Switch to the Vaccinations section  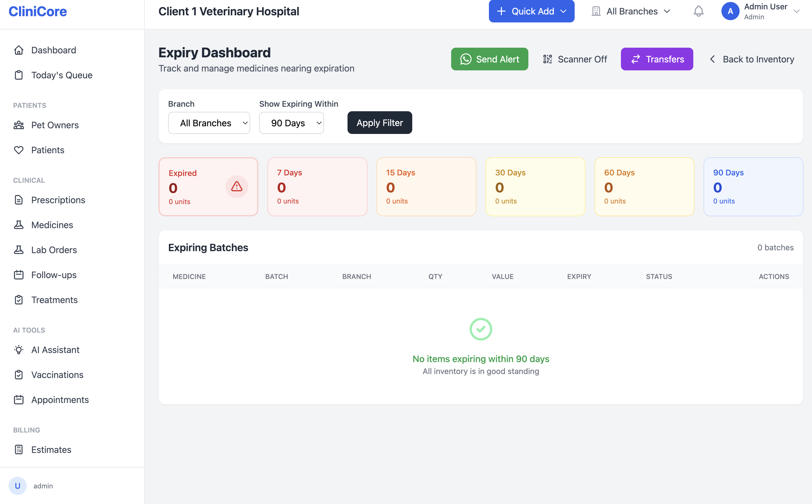pos(57,375)
